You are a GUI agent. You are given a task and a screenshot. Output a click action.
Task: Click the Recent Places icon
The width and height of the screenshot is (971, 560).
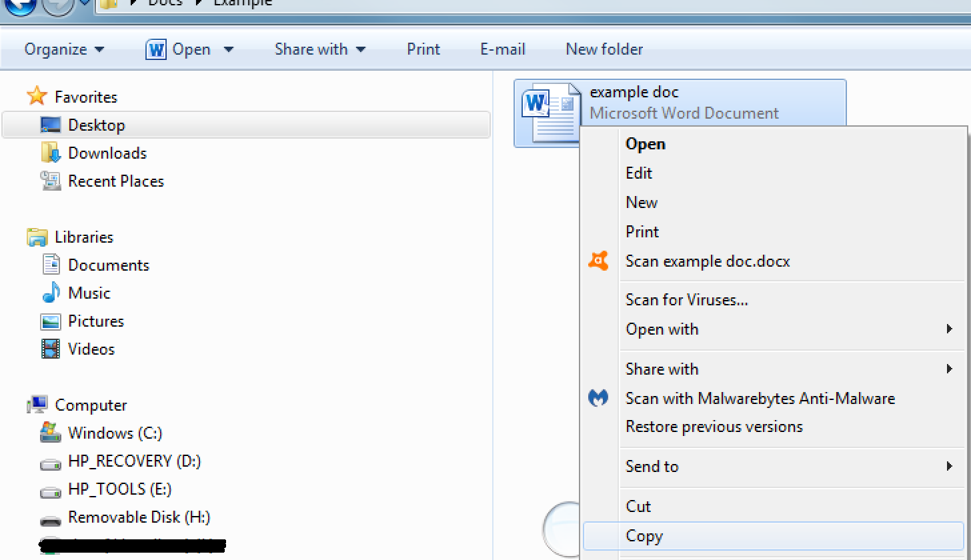click(x=51, y=181)
